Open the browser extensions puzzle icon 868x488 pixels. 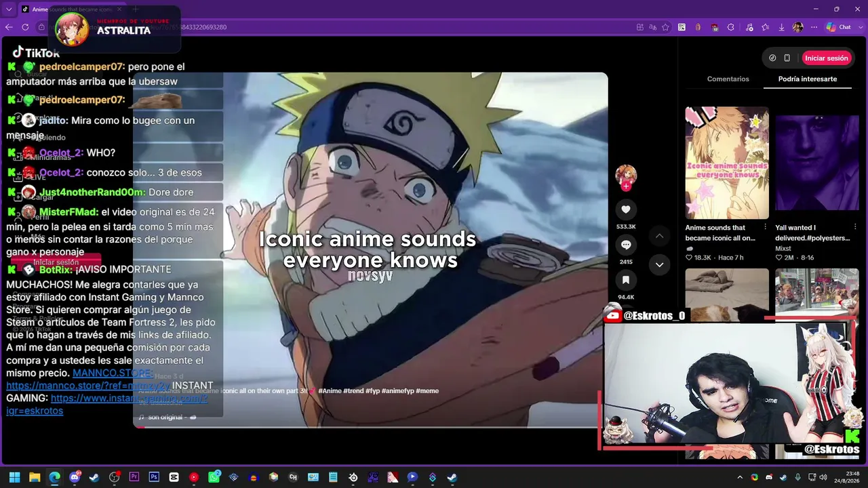point(730,27)
